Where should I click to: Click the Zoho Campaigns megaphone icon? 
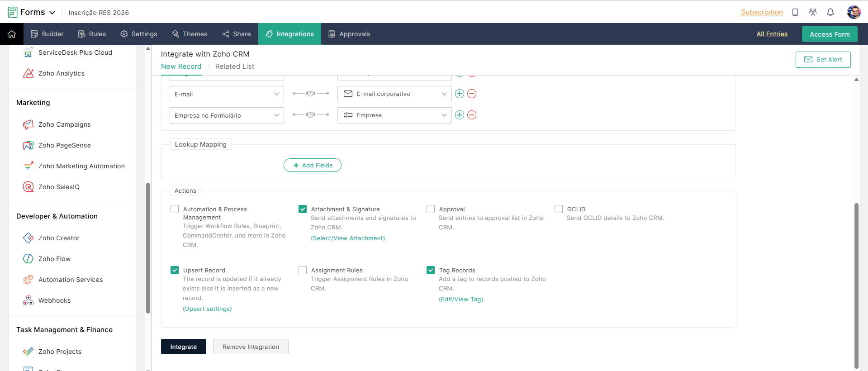28,124
